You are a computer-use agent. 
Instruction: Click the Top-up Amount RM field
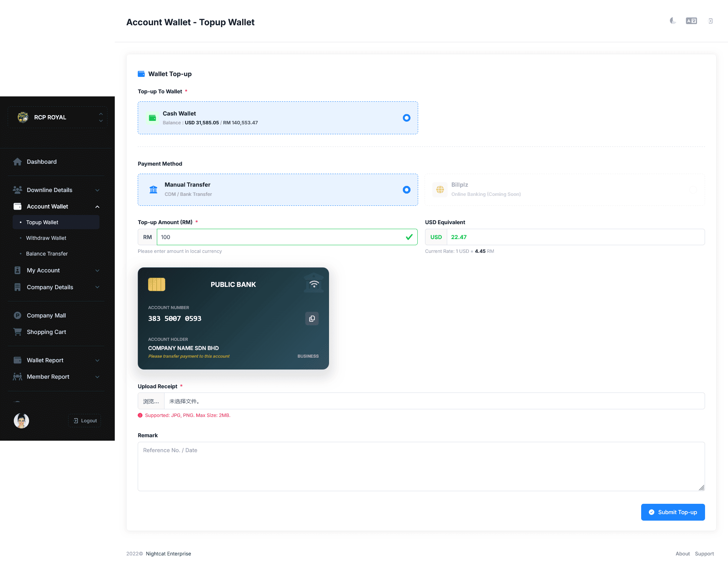point(287,237)
